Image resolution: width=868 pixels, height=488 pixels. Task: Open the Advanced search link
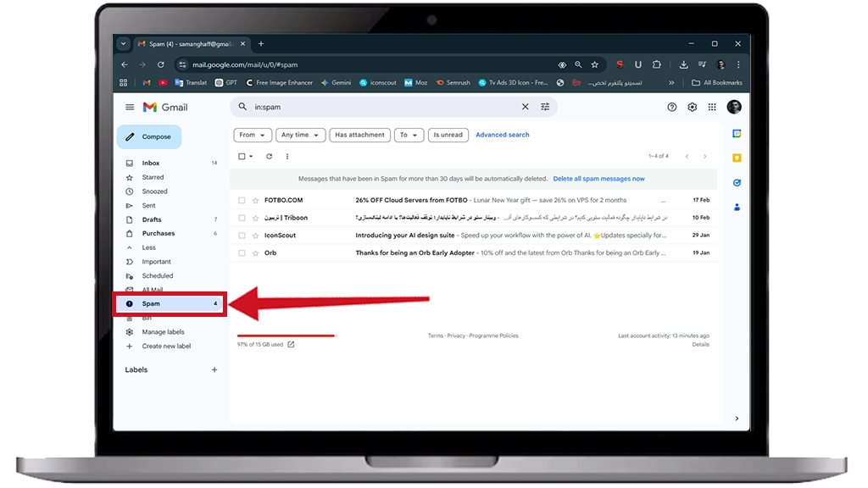tap(502, 135)
